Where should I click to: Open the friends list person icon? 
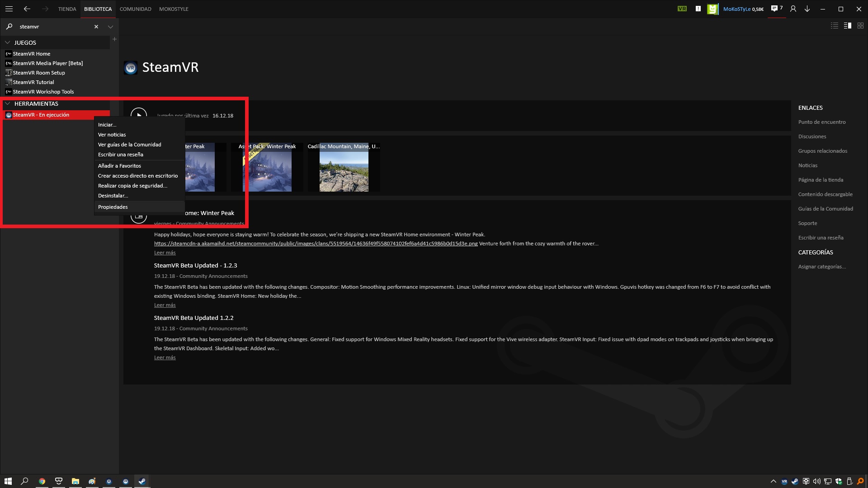click(x=793, y=9)
